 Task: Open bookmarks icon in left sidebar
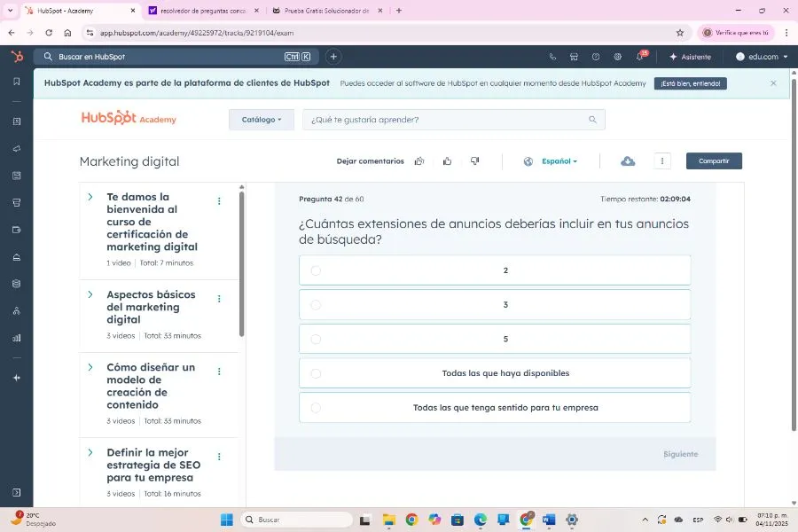pyautogui.click(x=16, y=82)
